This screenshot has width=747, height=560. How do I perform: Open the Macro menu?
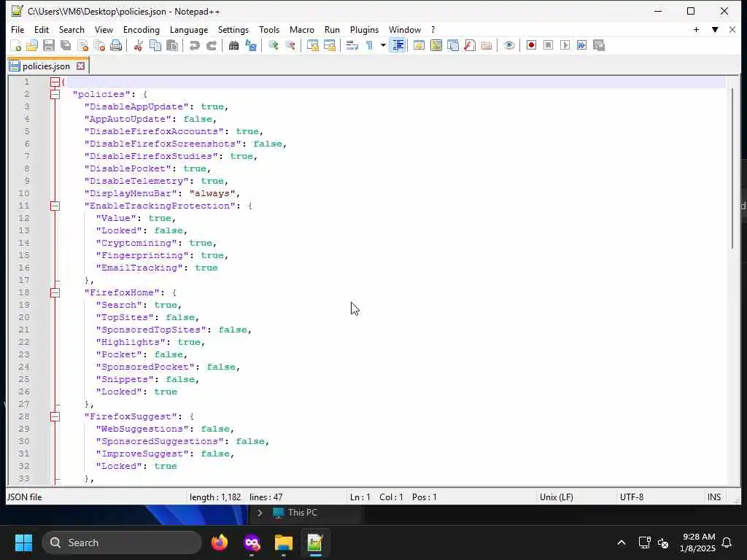point(302,29)
